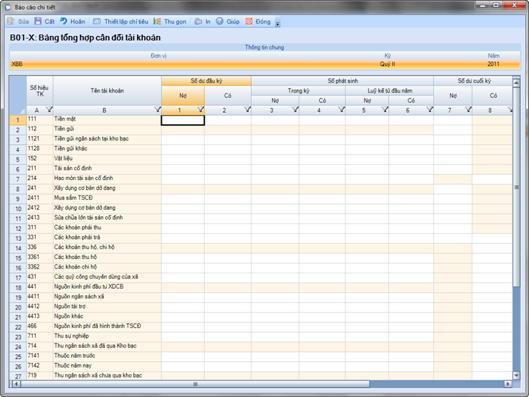This screenshot has height=397, width=529.
Task: Open filter dropdown on column 2
Action: click(x=248, y=109)
